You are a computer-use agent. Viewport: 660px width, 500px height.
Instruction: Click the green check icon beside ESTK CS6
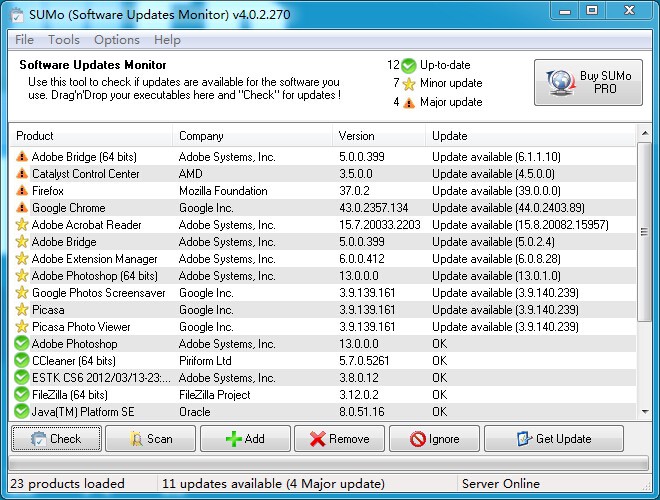click(21, 378)
